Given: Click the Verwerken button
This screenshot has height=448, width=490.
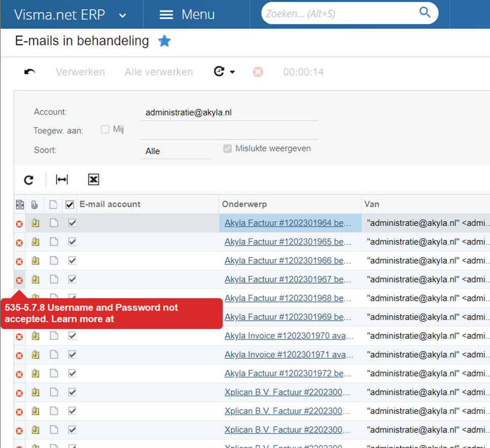Looking at the screenshot, I should point(80,72).
